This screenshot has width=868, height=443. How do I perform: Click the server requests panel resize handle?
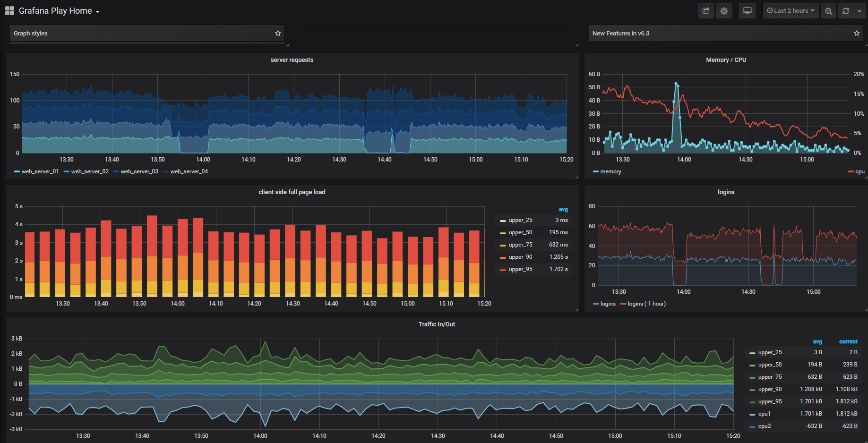coord(577,177)
